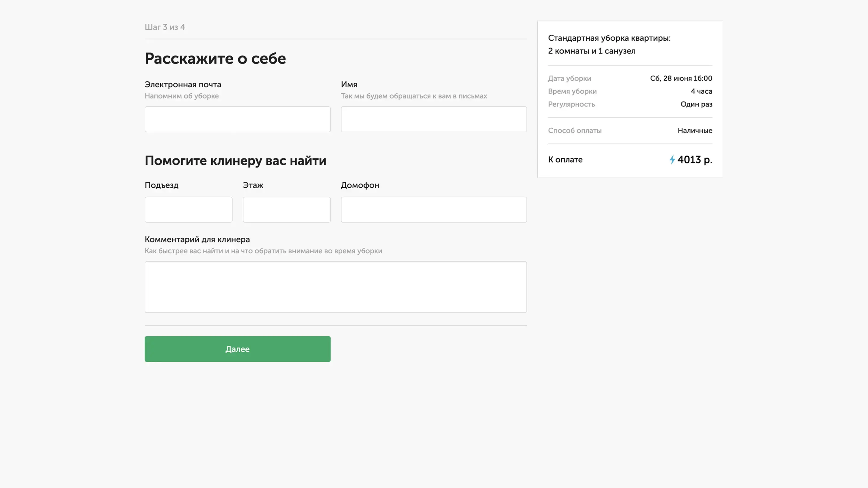Click the '4013 р.' total price
The image size is (868, 488).
pos(694,160)
